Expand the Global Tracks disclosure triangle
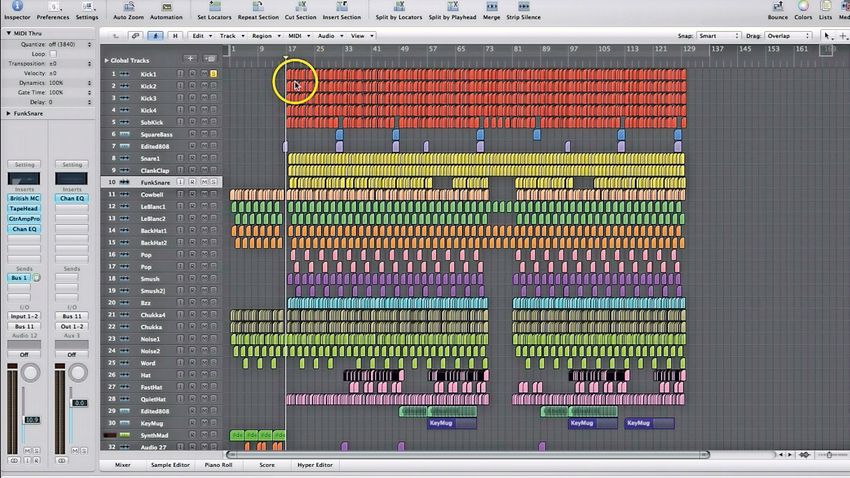The height and width of the screenshot is (478, 850). tap(106, 60)
